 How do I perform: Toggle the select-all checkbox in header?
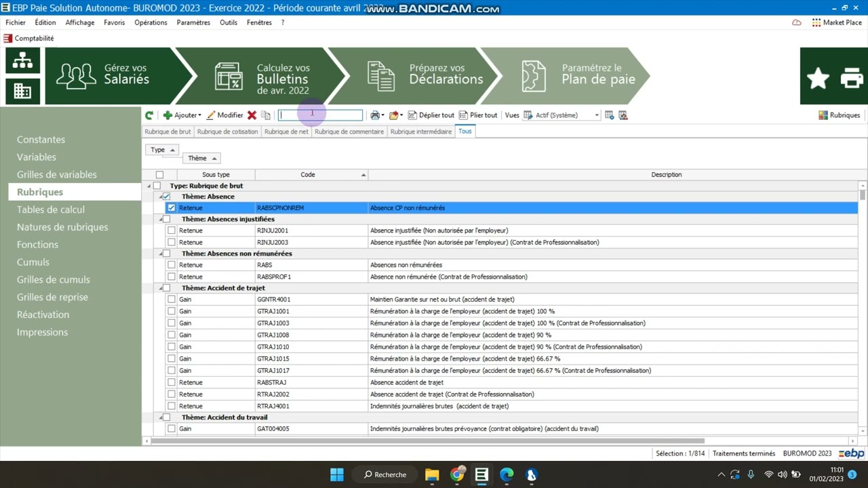159,175
